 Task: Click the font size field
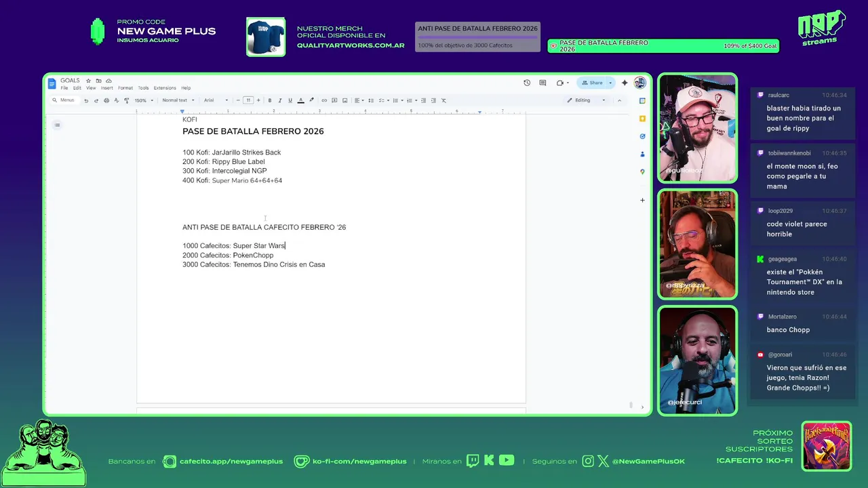pos(248,100)
